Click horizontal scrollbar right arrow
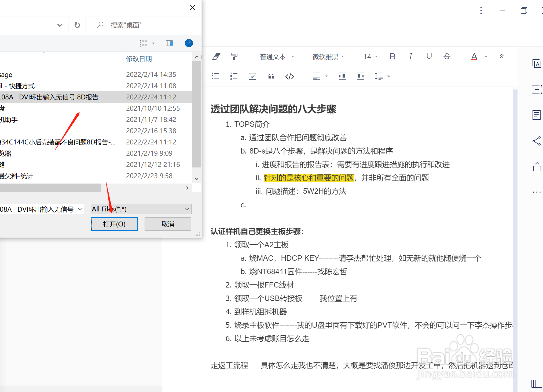The width and height of the screenshot is (543, 392). point(187,188)
